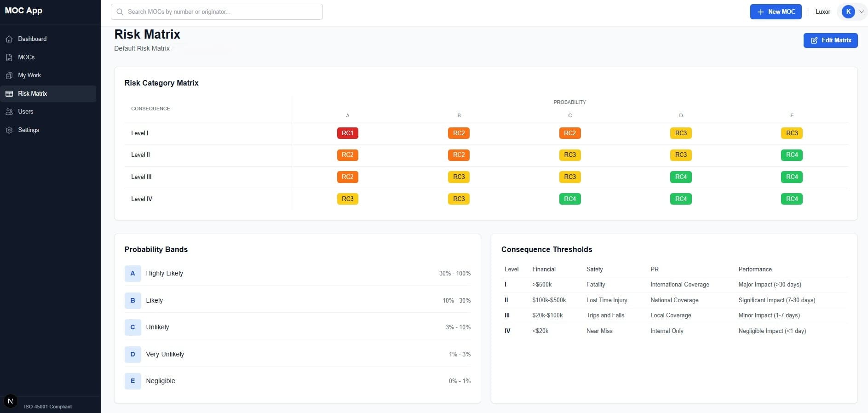Click the MOCs document icon
The image size is (868, 413).
click(x=9, y=57)
